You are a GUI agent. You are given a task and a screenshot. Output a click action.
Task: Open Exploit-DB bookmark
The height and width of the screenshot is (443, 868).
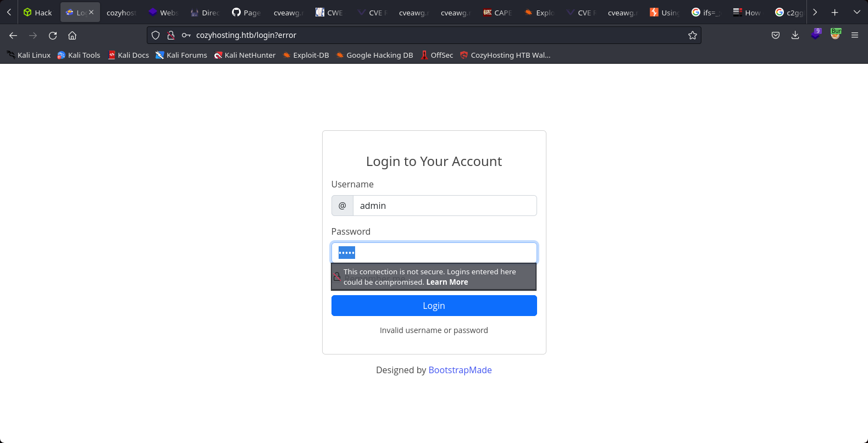(x=306, y=55)
